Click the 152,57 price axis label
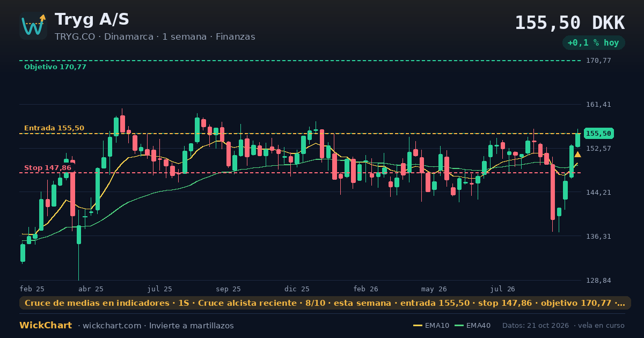The width and height of the screenshot is (644, 338). (x=598, y=149)
